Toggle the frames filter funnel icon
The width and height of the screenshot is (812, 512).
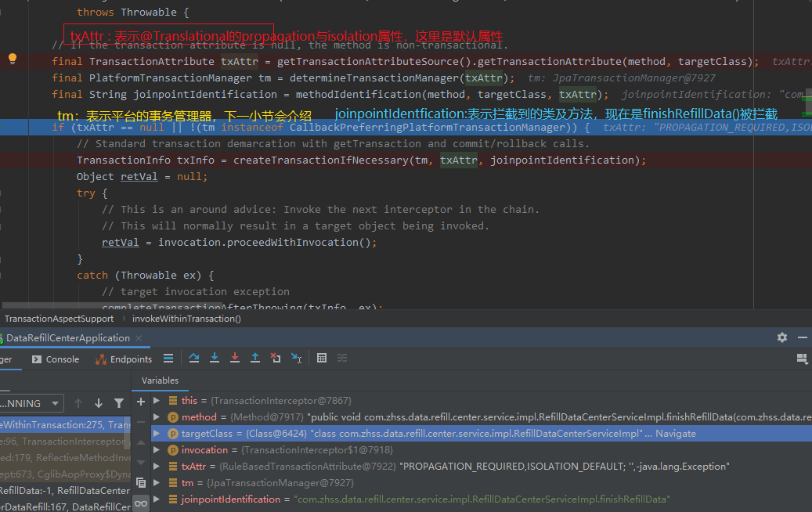pos(119,403)
